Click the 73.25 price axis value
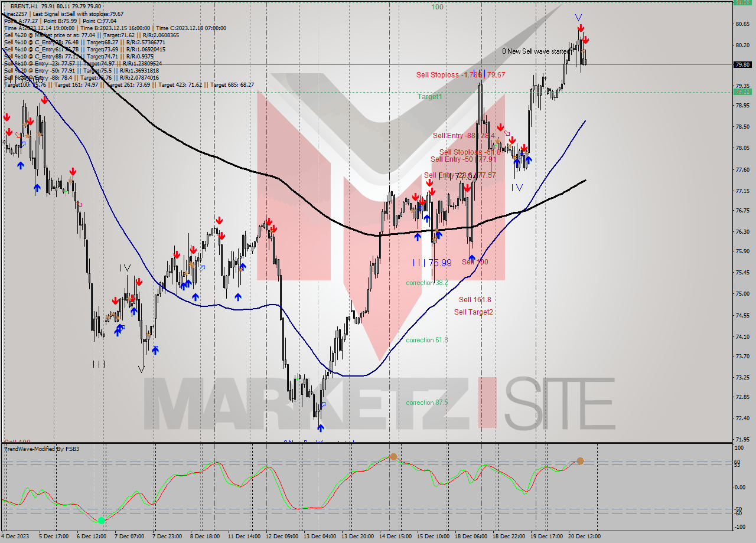This screenshot has width=756, height=543. [x=743, y=377]
